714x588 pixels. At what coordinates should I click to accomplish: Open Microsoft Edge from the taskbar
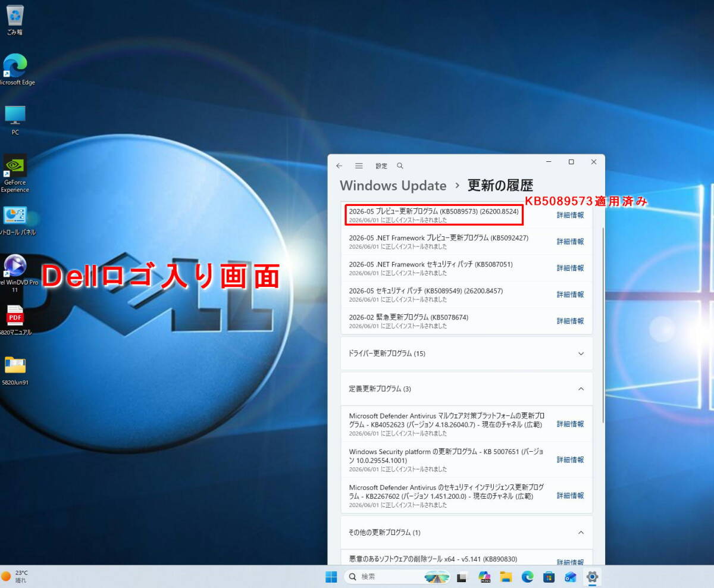coord(528,577)
